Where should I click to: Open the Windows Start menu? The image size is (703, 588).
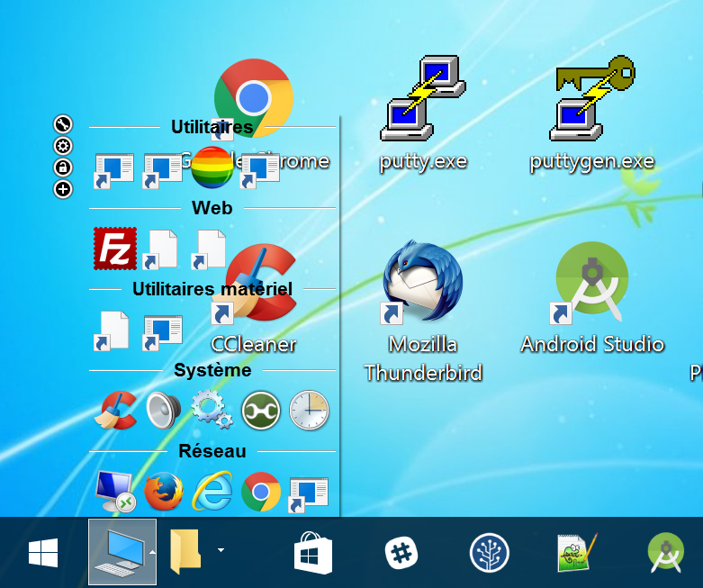coord(43,552)
